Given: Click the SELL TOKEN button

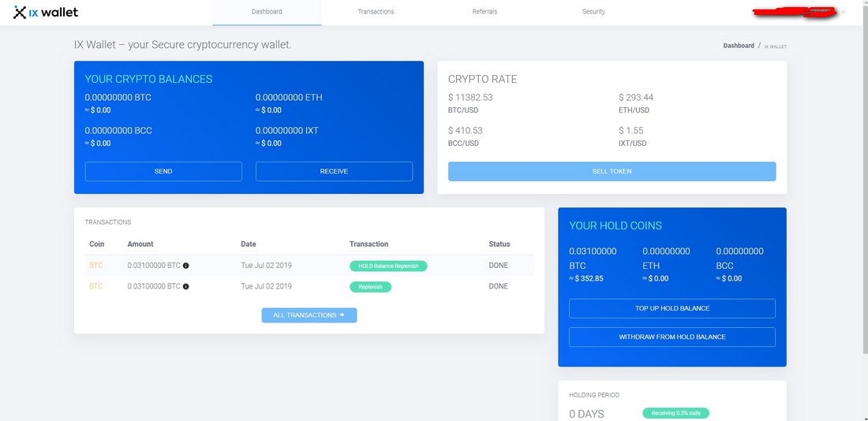Looking at the screenshot, I should point(612,171).
